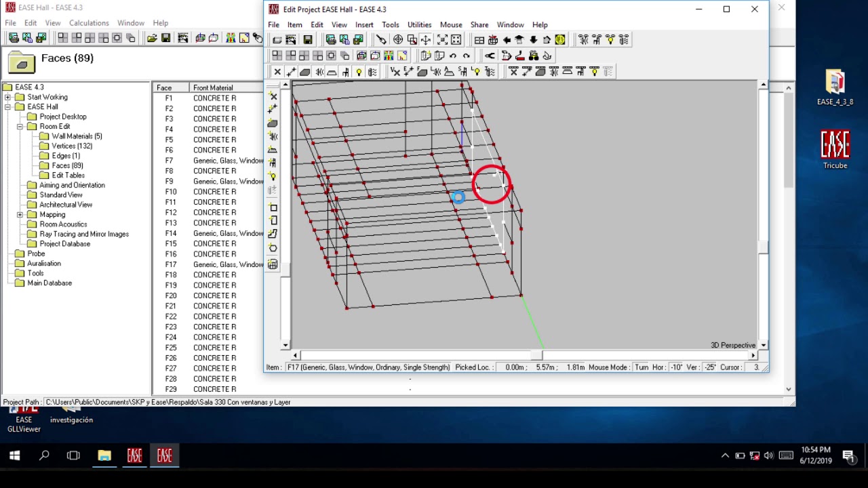Open the Utilities menu in Edit Project window
The image size is (868, 488).
[x=419, y=25]
